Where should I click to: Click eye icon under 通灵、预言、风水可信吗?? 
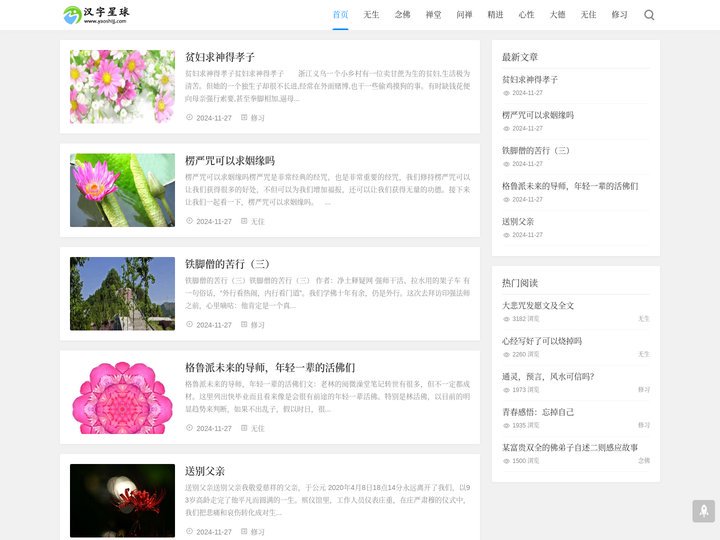(506, 390)
